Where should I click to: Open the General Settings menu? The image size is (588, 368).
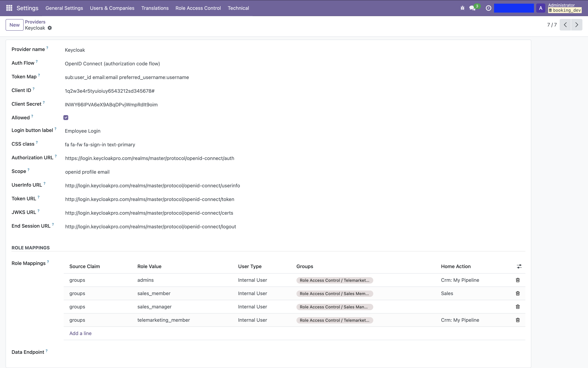[64, 8]
